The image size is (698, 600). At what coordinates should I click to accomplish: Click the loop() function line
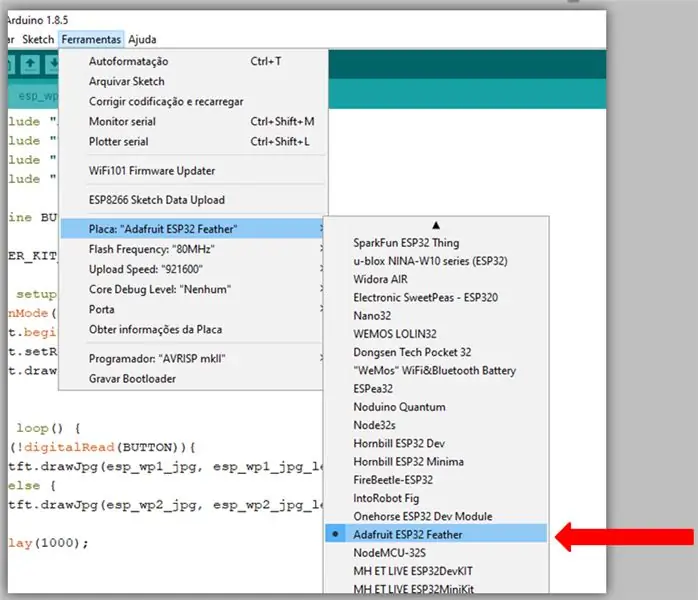(x=49, y=429)
